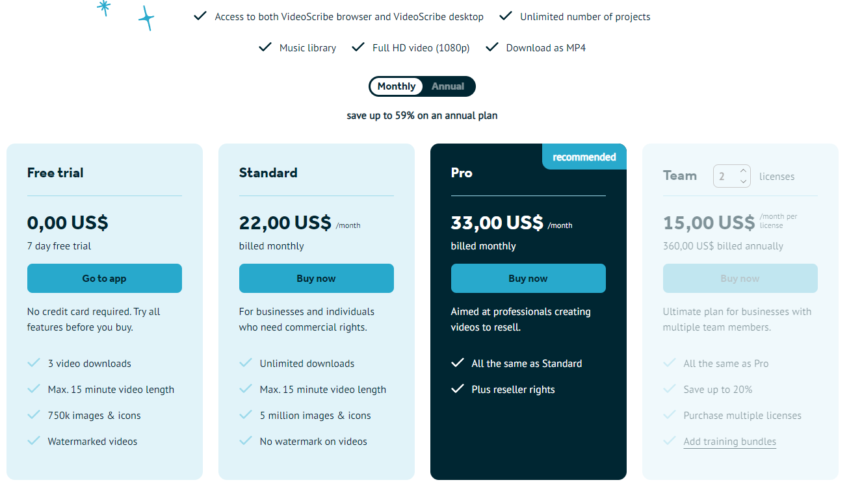Click the checkmark beside Download as MP4
Viewport: 862px width, 504px height.
pyautogui.click(x=491, y=47)
